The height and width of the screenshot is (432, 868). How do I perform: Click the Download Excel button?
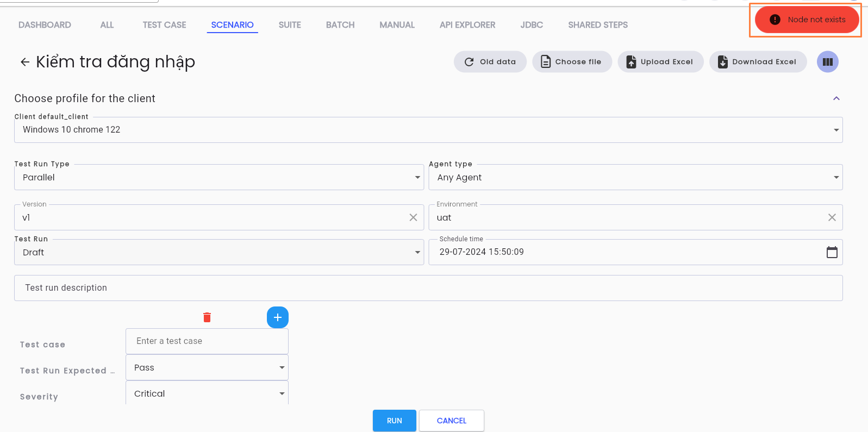pos(758,62)
